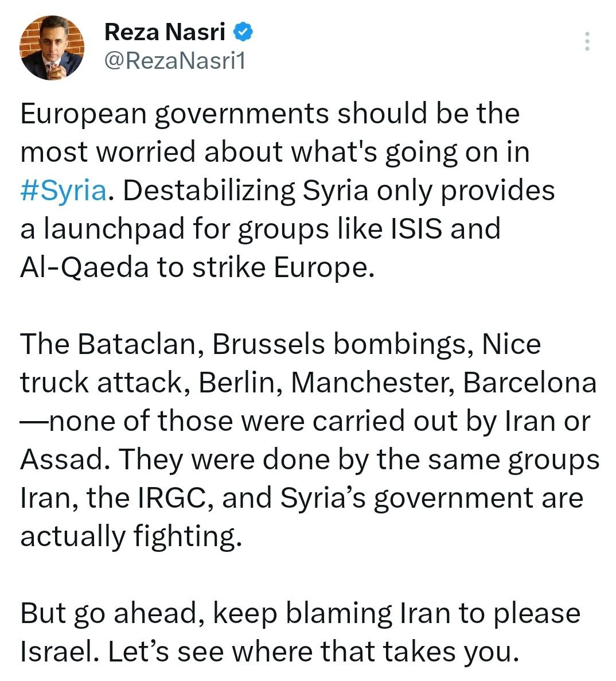Open the @RezaNasri1 handle
Screen dimensions: 616x681
[175, 60]
